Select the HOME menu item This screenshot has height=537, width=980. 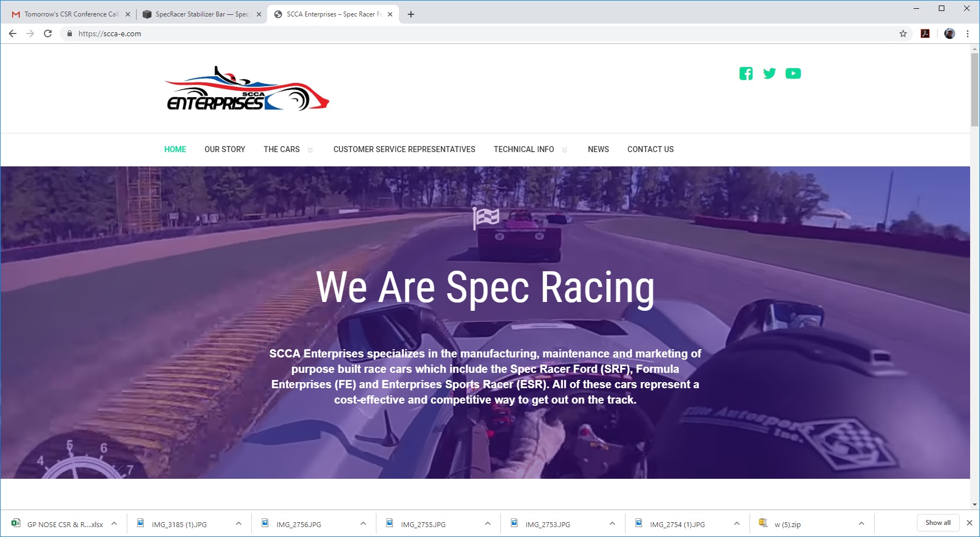coord(175,149)
